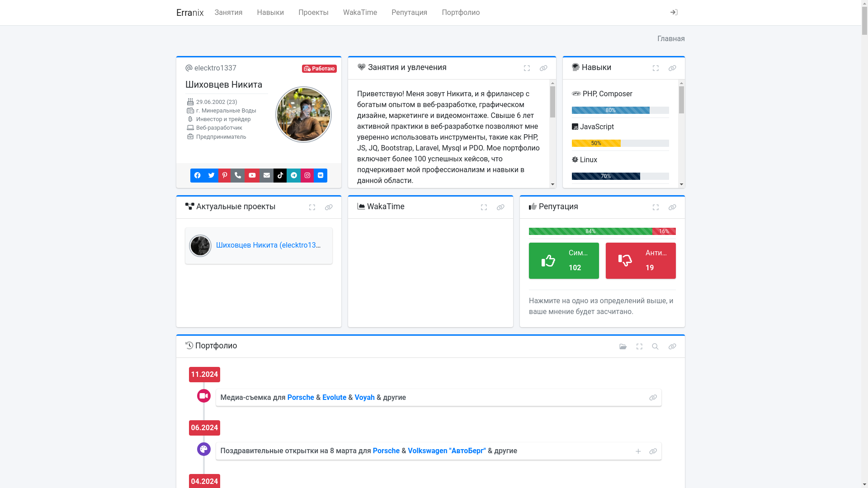This screenshot has height=488, width=868.
Task: Click the phone contact icon
Action: click(x=238, y=175)
